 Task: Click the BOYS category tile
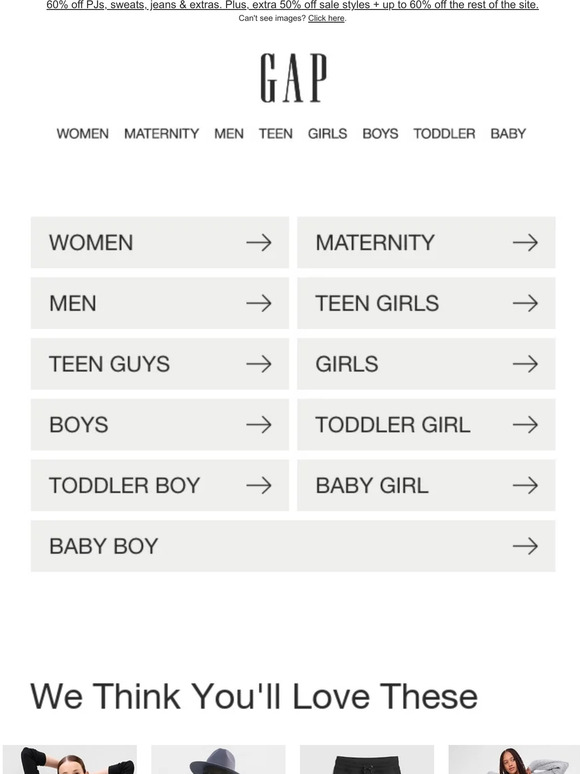[x=160, y=425]
